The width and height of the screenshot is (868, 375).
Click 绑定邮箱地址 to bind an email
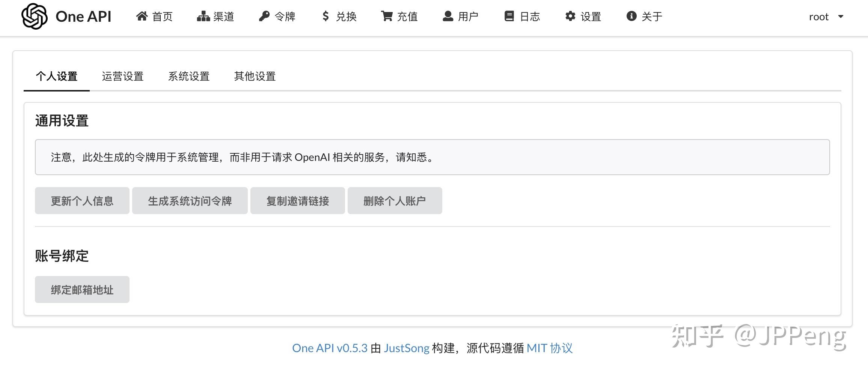pos(82,289)
